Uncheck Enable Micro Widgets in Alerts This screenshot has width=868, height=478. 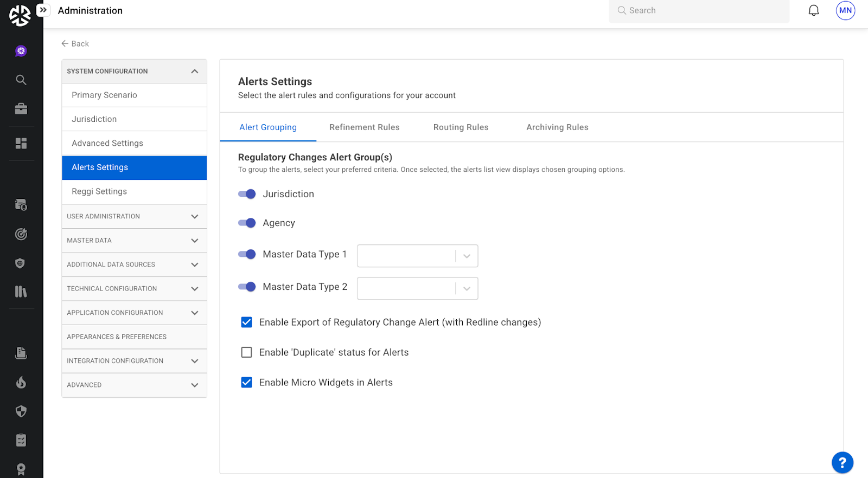pos(247,383)
